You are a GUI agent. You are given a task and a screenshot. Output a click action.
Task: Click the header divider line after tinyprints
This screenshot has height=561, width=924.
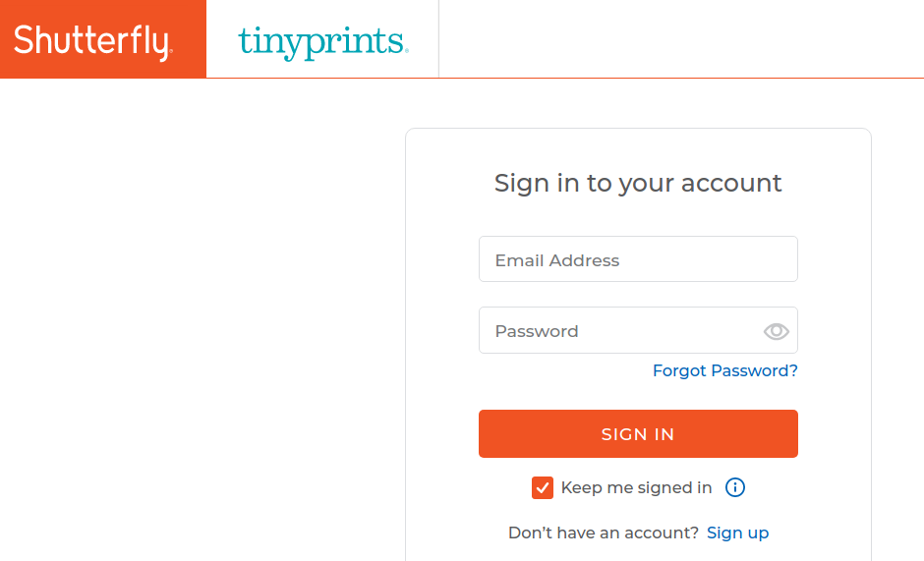pos(438,39)
